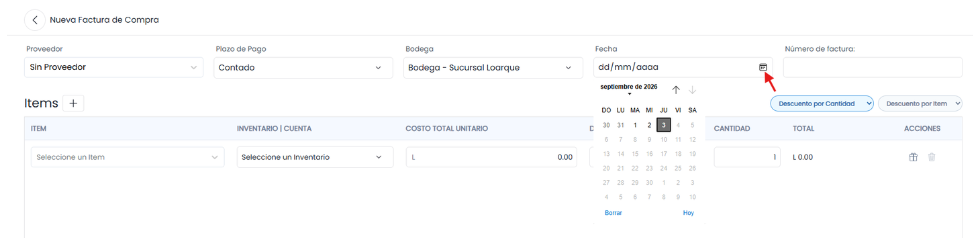Expand Seleccione un Inventario dropdown
This screenshot has height=245, width=980.
(x=315, y=157)
